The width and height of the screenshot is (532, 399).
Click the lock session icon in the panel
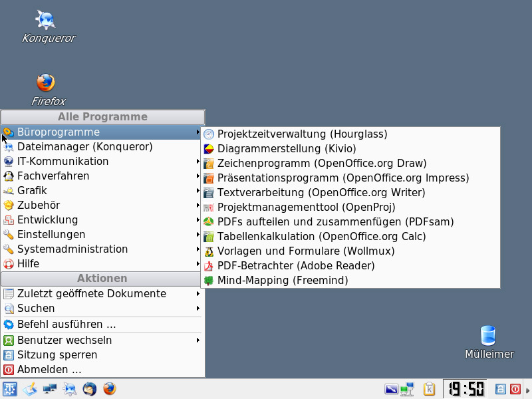501,389
